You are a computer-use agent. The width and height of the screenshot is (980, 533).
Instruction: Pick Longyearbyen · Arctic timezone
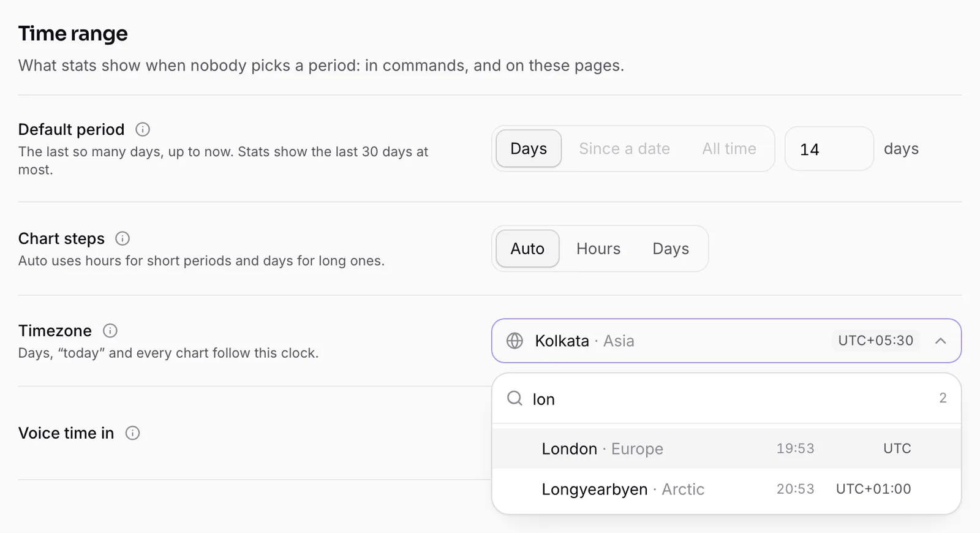pyautogui.click(x=726, y=489)
